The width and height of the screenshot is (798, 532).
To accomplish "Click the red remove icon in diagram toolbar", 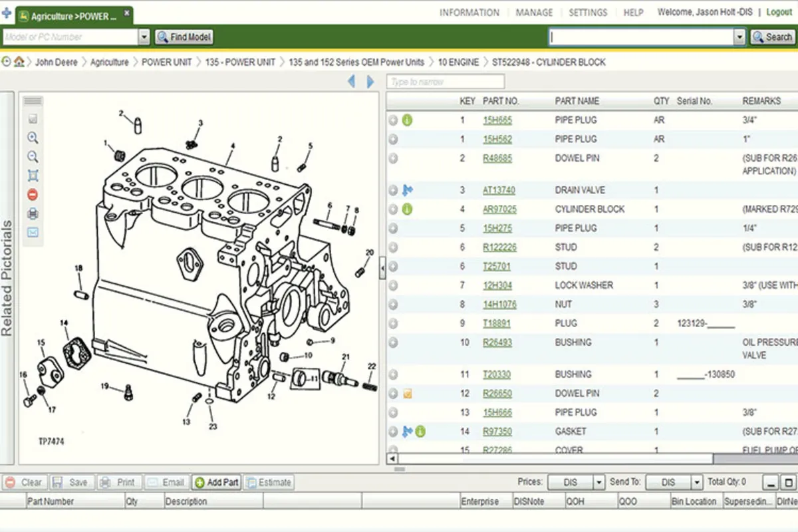I will pyautogui.click(x=33, y=195).
